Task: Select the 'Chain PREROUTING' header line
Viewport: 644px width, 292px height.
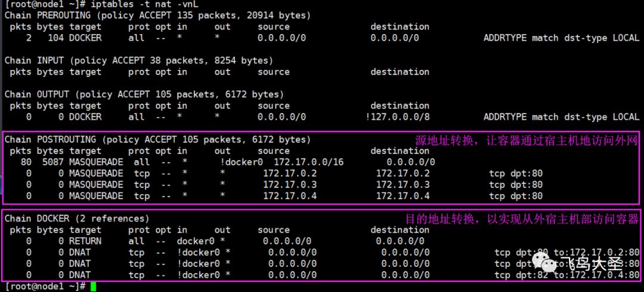Action: [157, 16]
